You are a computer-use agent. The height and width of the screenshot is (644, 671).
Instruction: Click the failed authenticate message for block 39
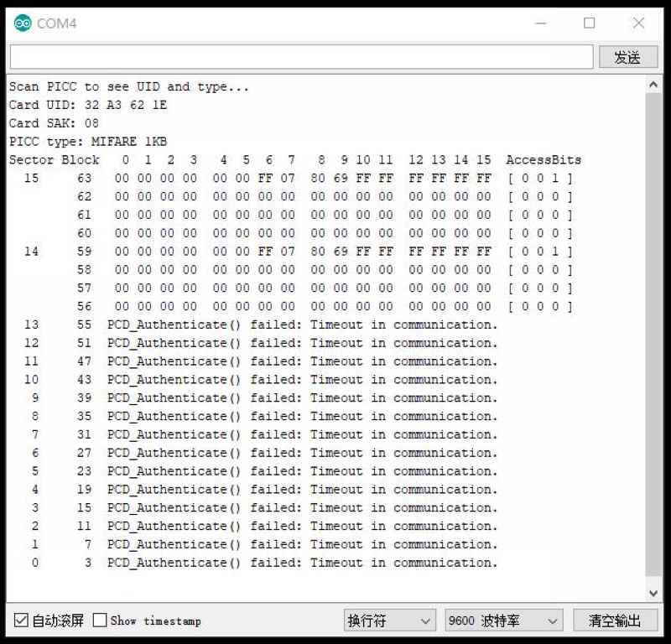(x=303, y=398)
